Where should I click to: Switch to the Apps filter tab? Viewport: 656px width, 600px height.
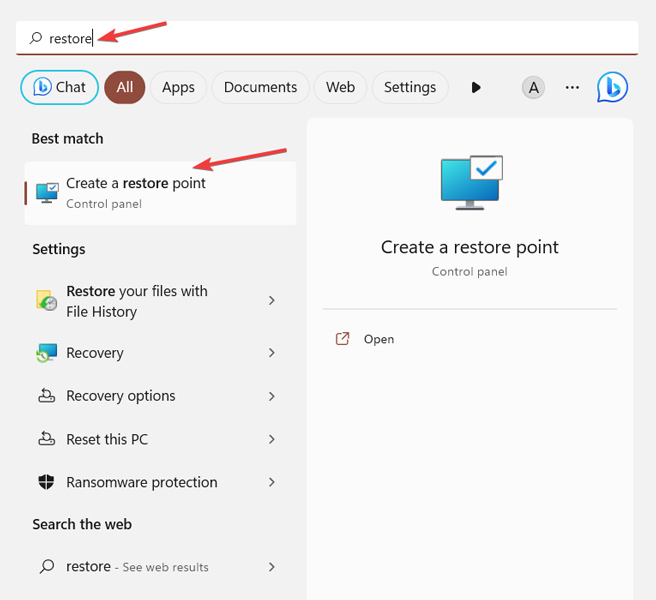pyautogui.click(x=178, y=87)
